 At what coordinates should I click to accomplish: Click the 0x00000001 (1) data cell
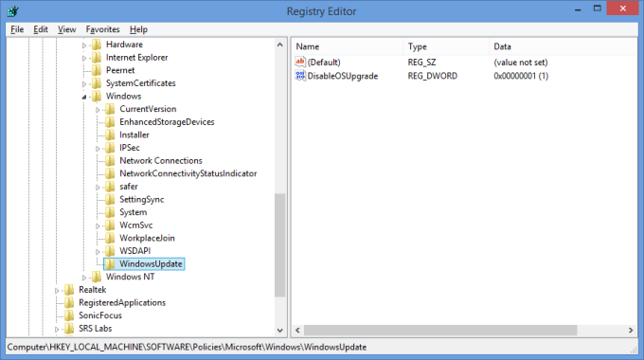[x=521, y=76]
